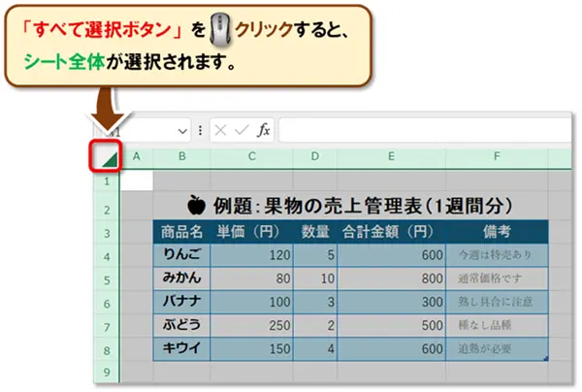
Task: Click header cell 数量
Action: pyautogui.click(x=315, y=232)
